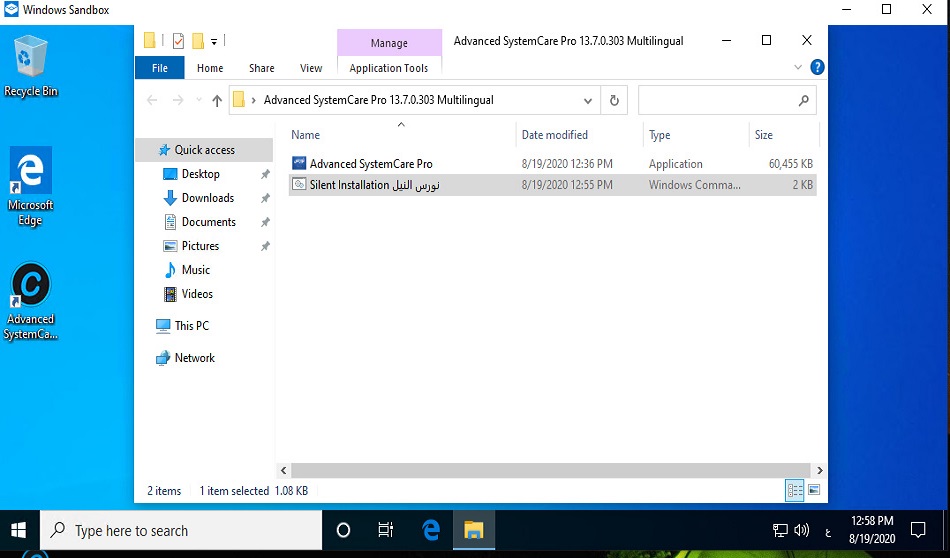Open Task View on the taskbar

click(x=386, y=530)
